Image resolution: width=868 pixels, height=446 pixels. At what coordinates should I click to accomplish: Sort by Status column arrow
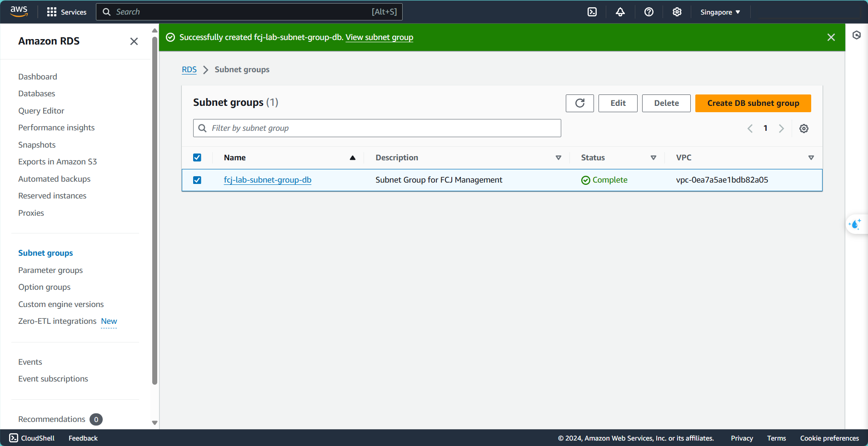pyautogui.click(x=653, y=158)
